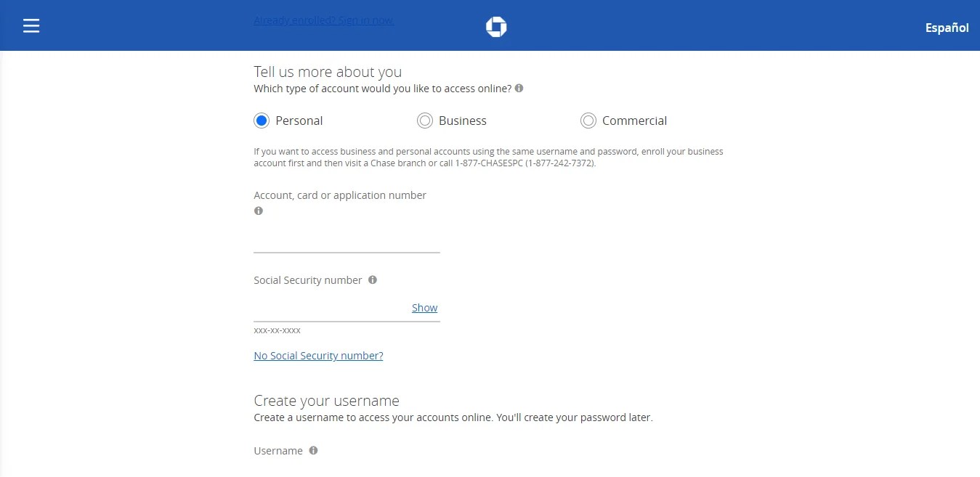Click the Tell us more about you heading
Screen dimensions: 980x477
[328, 71]
